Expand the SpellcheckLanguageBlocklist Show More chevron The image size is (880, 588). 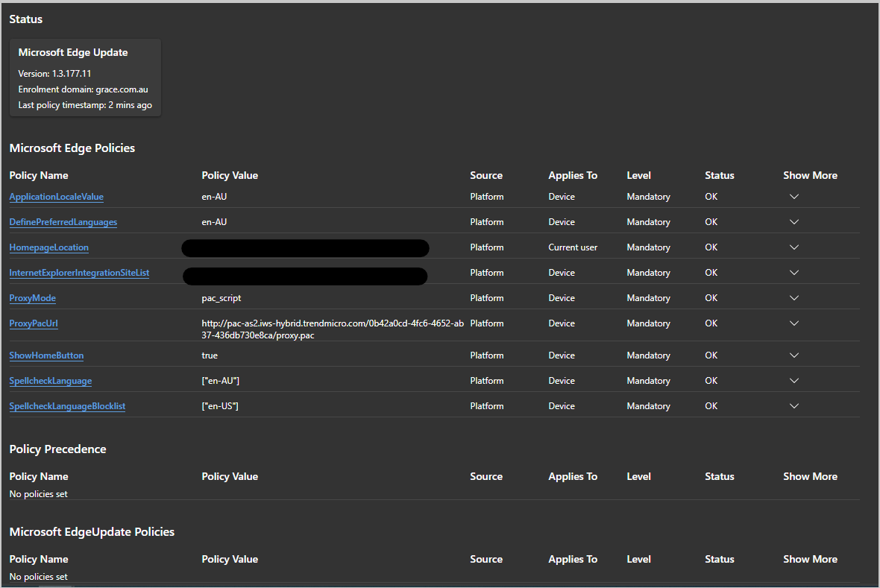(x=793, y=405)
